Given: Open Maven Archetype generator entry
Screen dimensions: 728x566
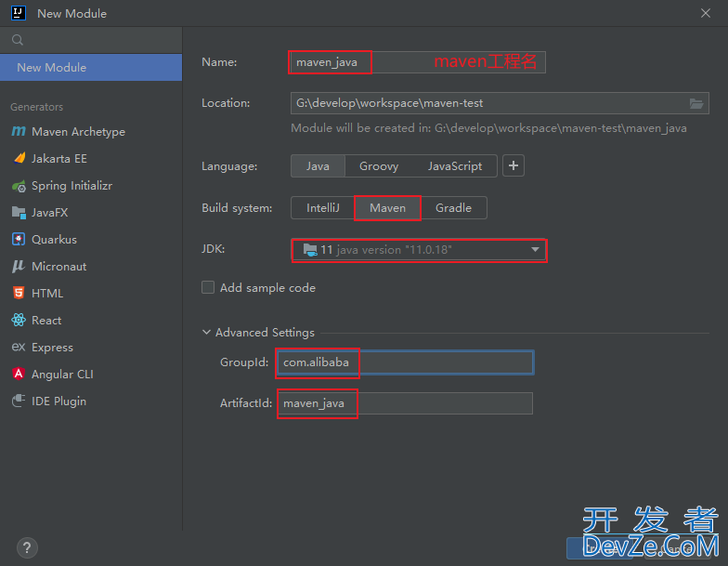Looking at the screenshot, I should click(91, 132).
